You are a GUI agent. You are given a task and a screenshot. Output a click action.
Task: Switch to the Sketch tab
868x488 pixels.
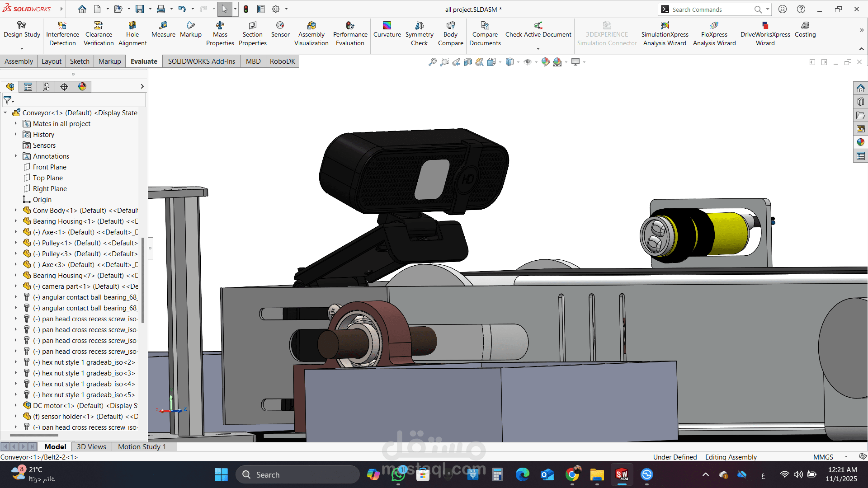coord(80,61)
